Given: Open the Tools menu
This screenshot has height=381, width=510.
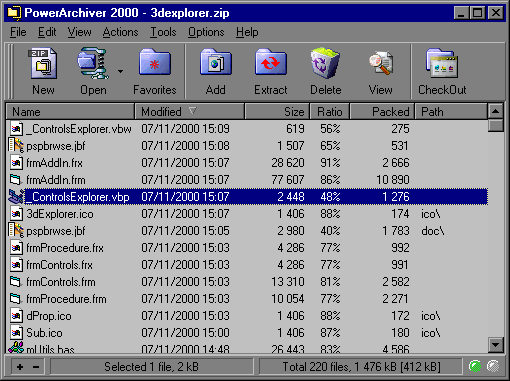Looking at the screenshot, I should [163, 32].
